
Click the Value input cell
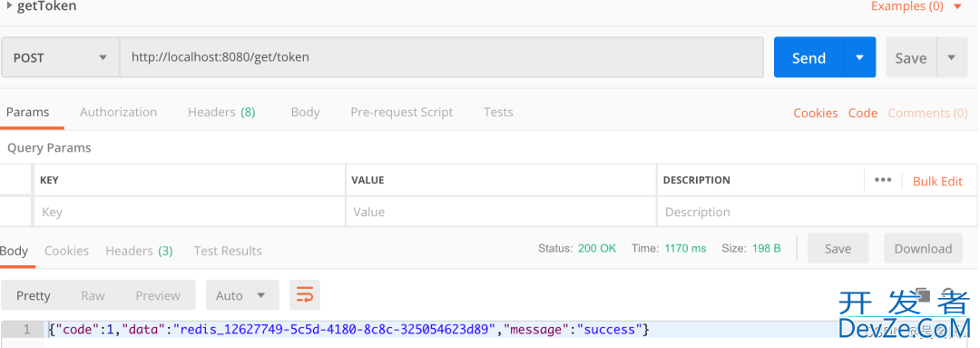click(x=501, y=212)
